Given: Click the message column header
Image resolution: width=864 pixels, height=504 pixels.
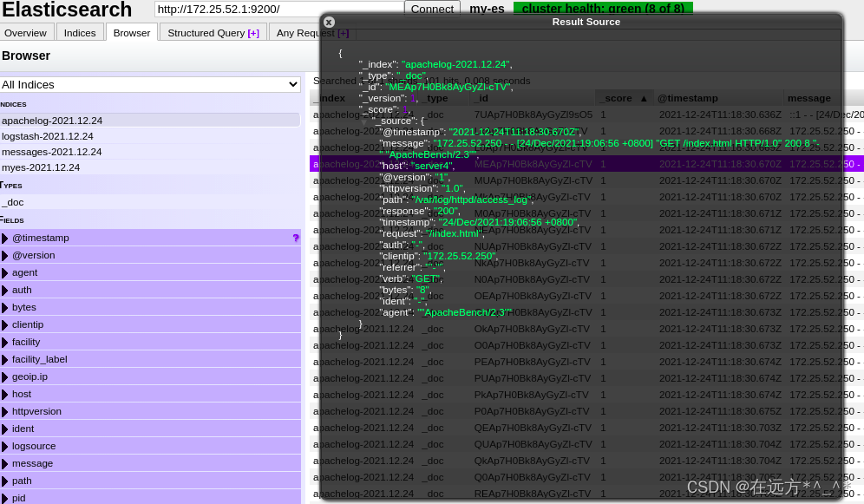Looking at the screenshot, I should (x=823, y=98).
